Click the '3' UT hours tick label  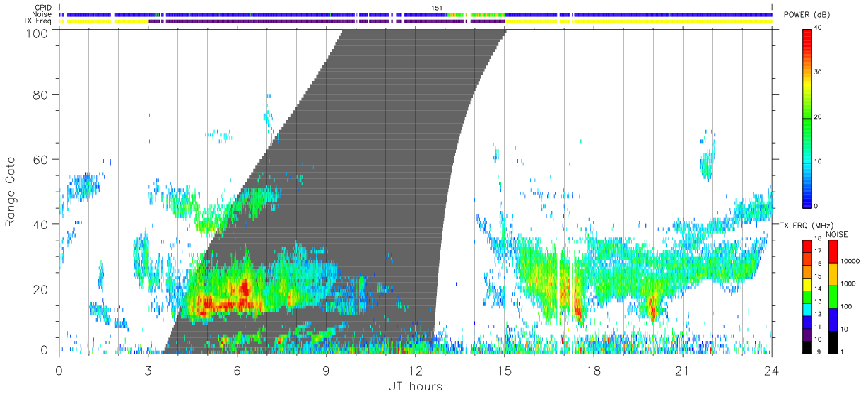pyautogui.click(x=148, y=369)
